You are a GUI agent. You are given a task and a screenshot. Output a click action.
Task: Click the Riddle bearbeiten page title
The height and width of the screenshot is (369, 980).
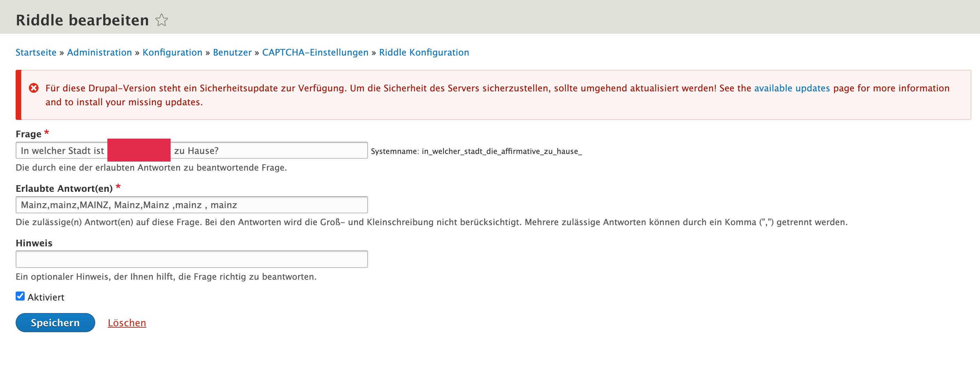coord(82,20)
